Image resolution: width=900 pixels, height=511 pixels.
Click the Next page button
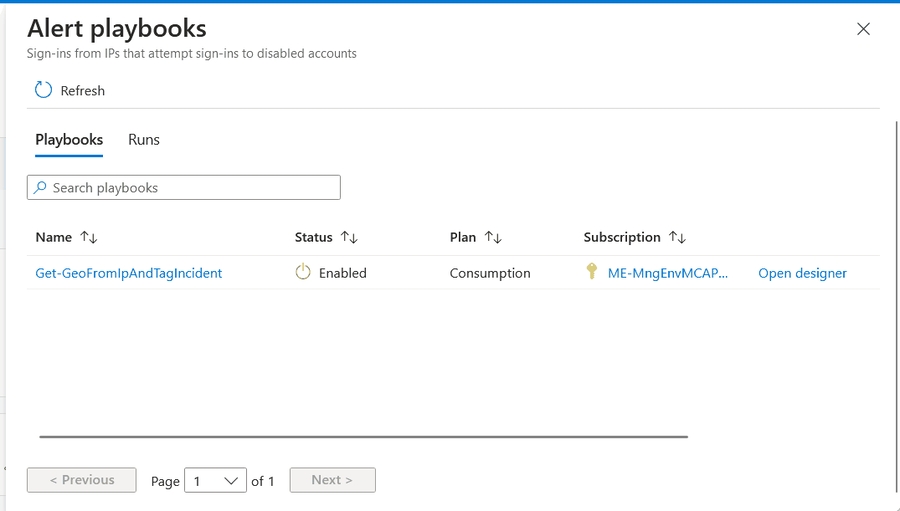tap(332, 480)
